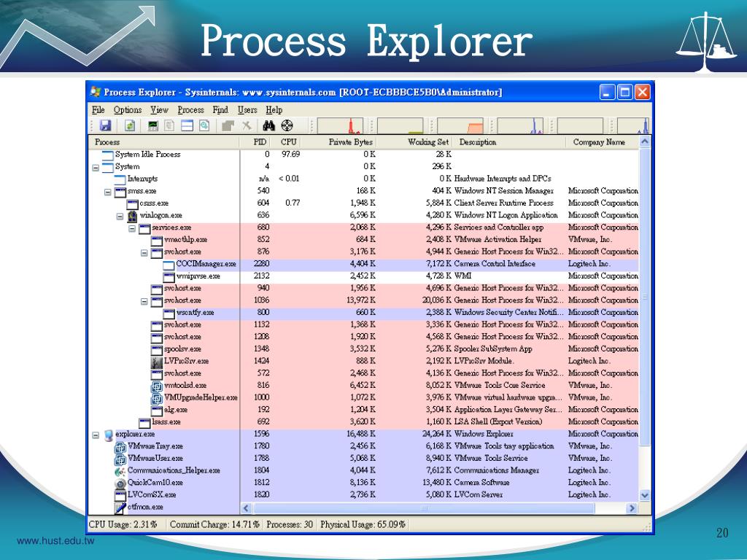This screenshot has height=560, width=747.
Task: Collapse the winlogon.exe tree node
Action: (x=120, y=216)
